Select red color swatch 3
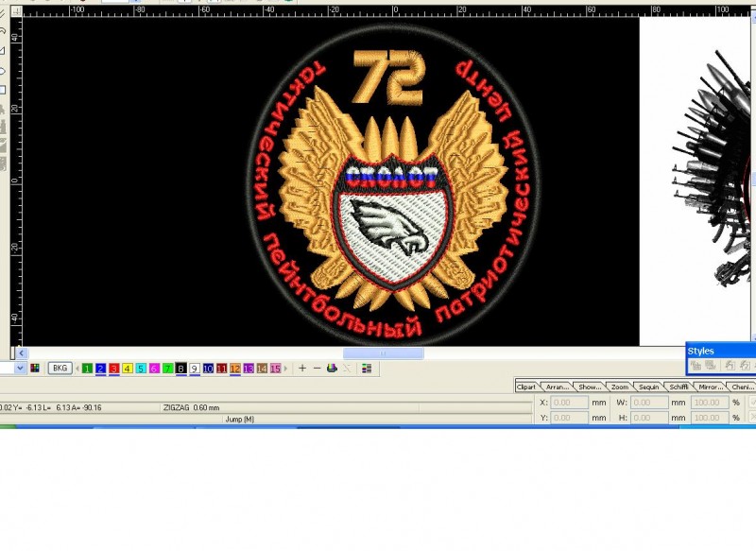The width and height of the screenshot is (756, 551). 114,369
